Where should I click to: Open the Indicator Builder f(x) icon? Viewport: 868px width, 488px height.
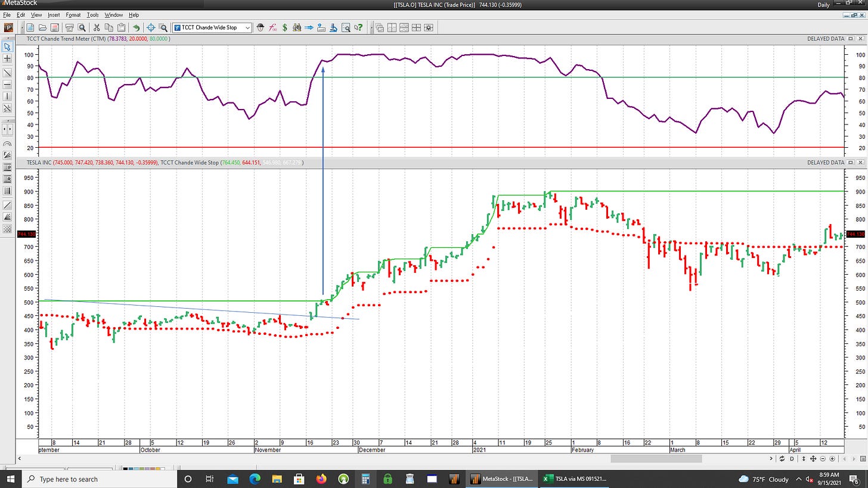272,27
